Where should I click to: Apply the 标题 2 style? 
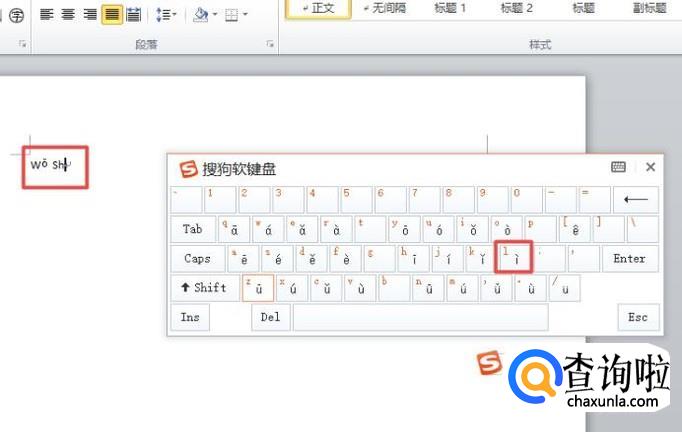(517, 8)
